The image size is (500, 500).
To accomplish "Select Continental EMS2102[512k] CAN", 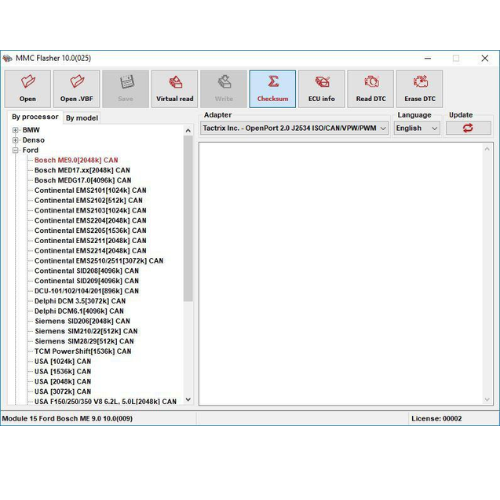I will pos(88,200).
